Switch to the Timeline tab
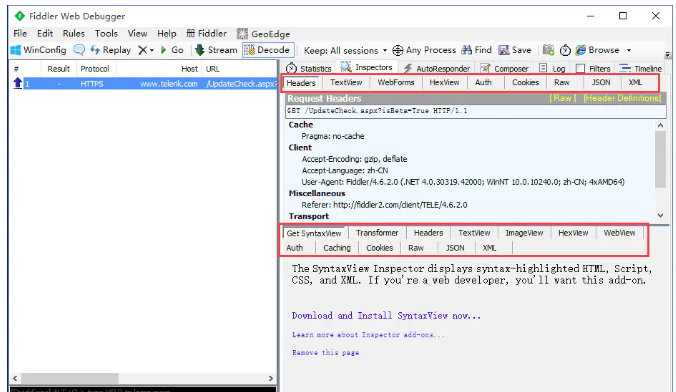 click(x=641, y=68)
